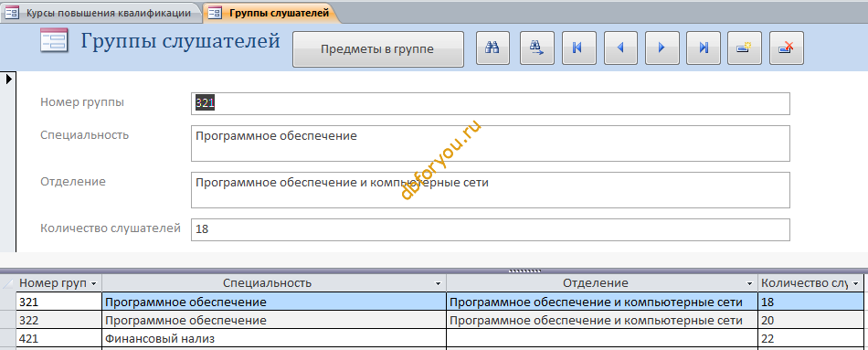Image resolution: width=868 pixels, height=350 pixels.
Task: Click the Номер группы field with 321
Action: pyautogui.click(x=491, y=103)
